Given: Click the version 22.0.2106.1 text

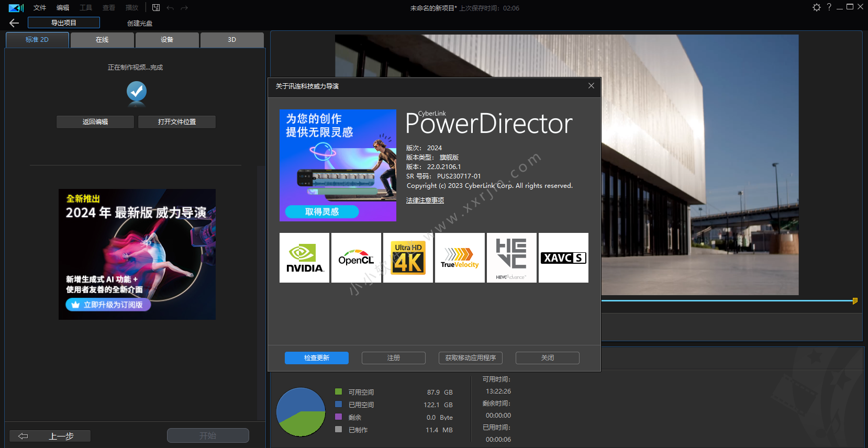Looking at the screenshot, I should pyautogui.click(x=444, y=167).
